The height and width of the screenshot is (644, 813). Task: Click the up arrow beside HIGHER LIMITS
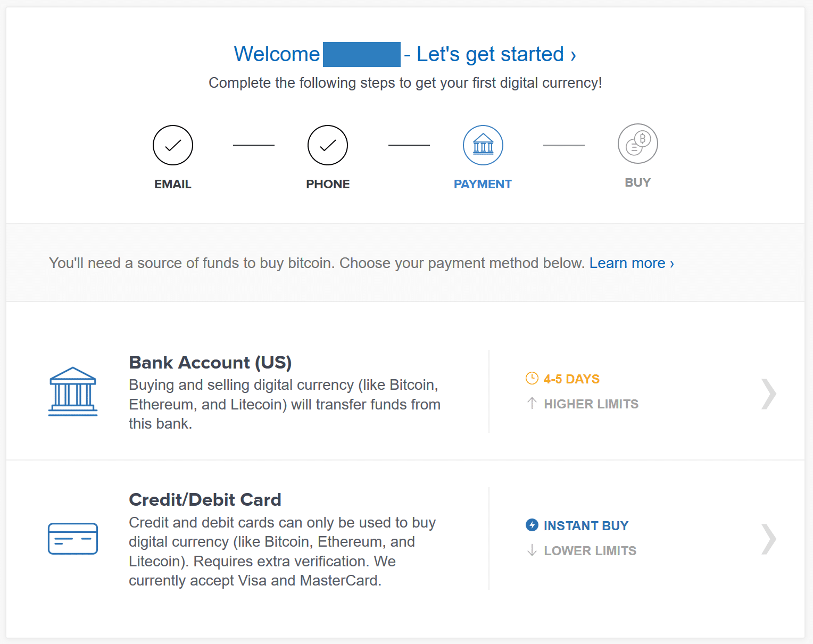coord(532,404)
